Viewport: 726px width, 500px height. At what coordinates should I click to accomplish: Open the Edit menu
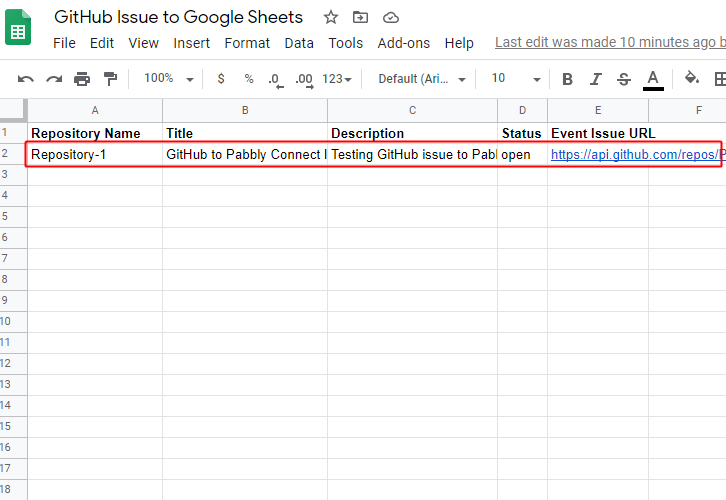pyautogui.click(x=101, y=43)
